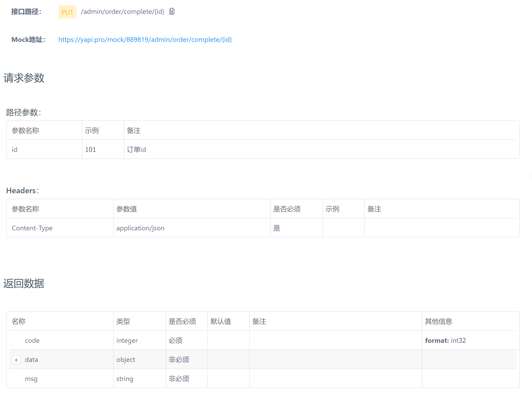
Task: Copy the interface path with copy icon
Action: click(172, 12)
